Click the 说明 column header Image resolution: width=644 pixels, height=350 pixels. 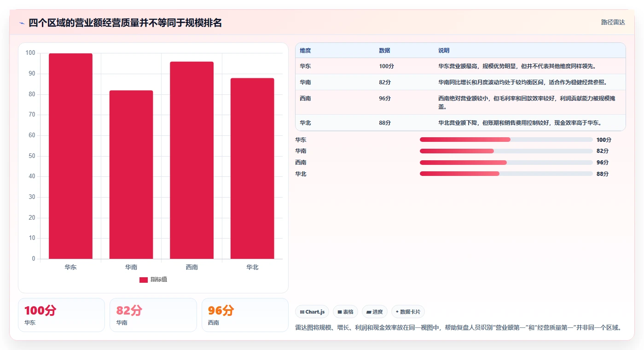click(x=444, y=51)
